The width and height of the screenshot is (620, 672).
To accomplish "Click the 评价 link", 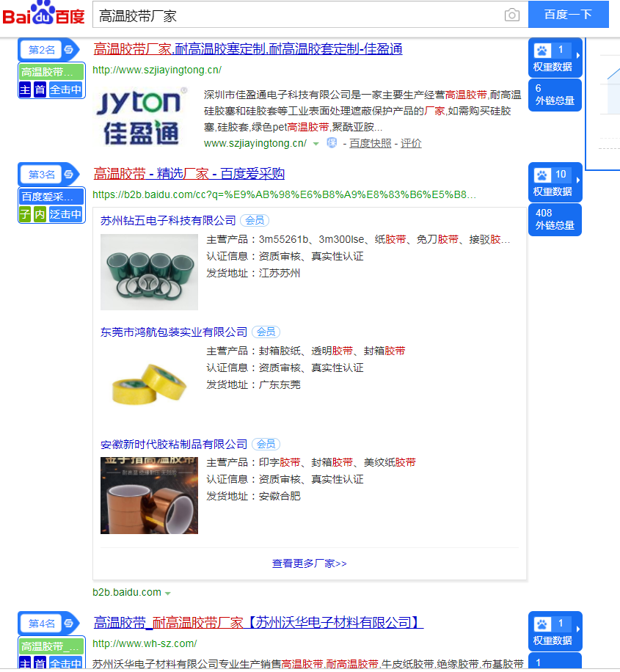I will tap(411, 143).
